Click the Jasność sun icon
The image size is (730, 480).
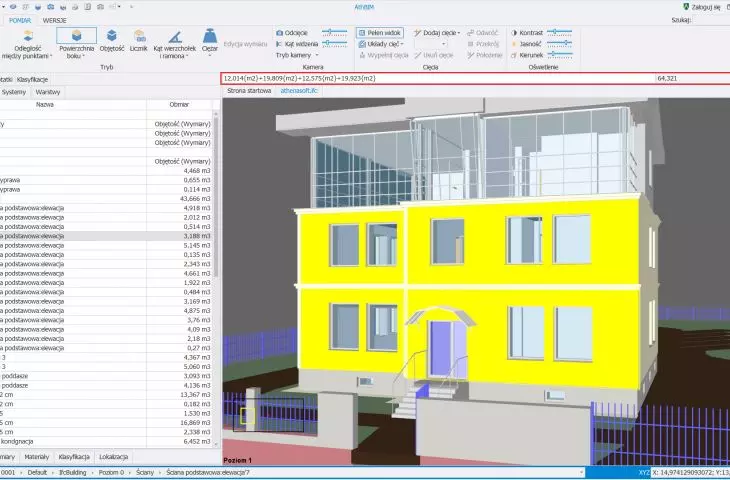pos(514,44)
